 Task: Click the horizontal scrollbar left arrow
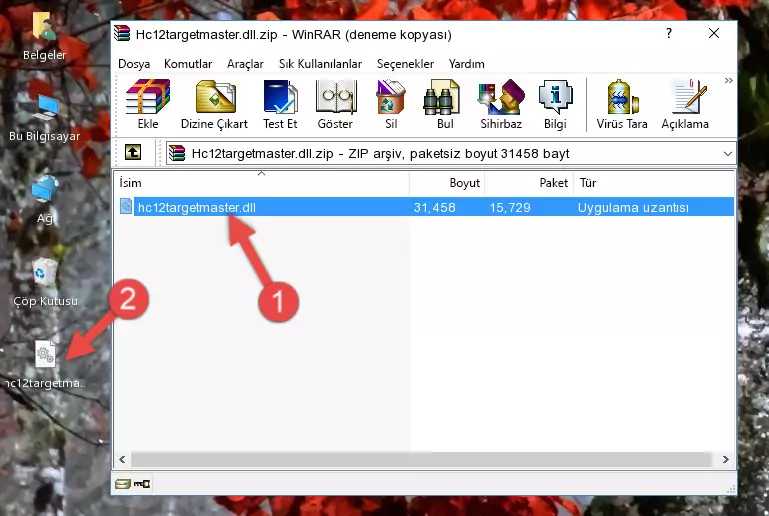coord(123,460)
